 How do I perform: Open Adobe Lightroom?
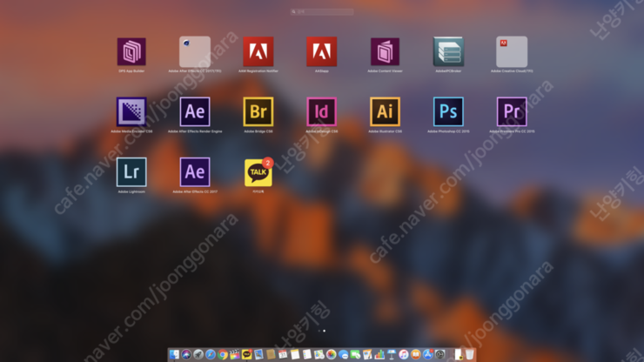(131, 172)
